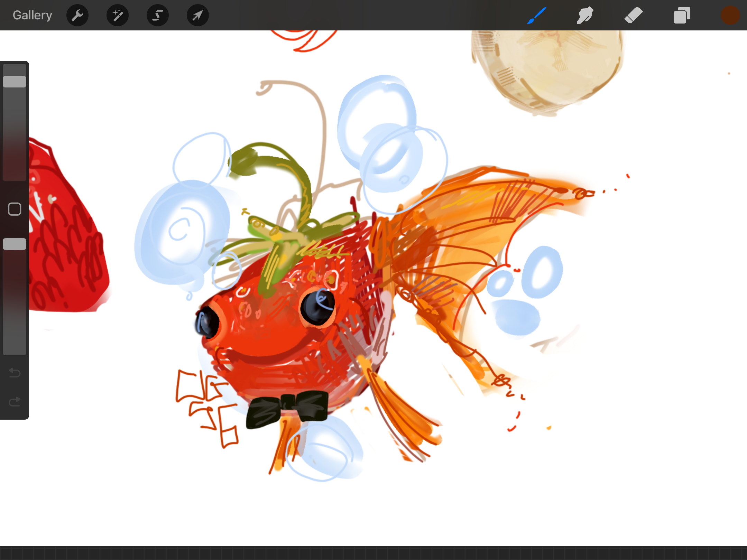This screenshot has height=560, width=747.
Task: Return to the Gallery
Action: point(33,15)
